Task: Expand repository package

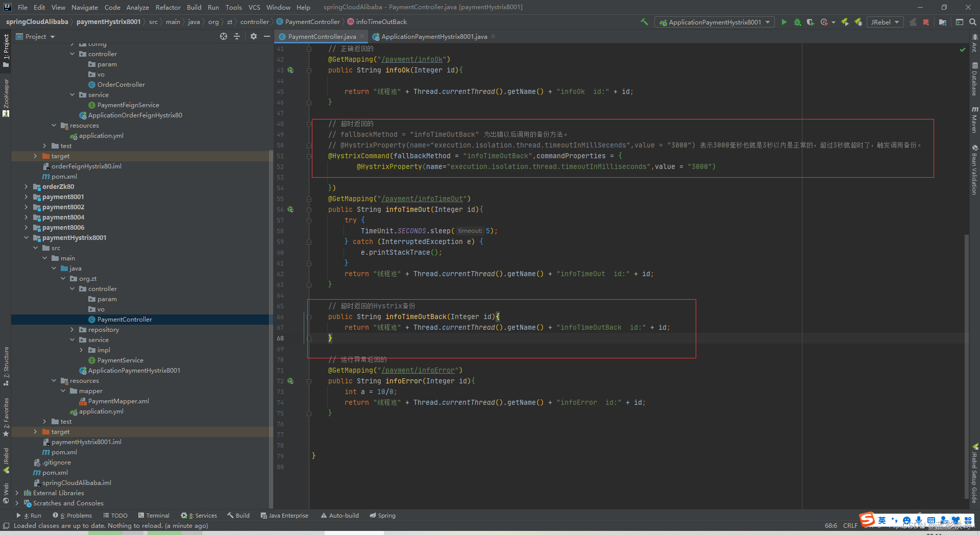Action: (72, 329)
